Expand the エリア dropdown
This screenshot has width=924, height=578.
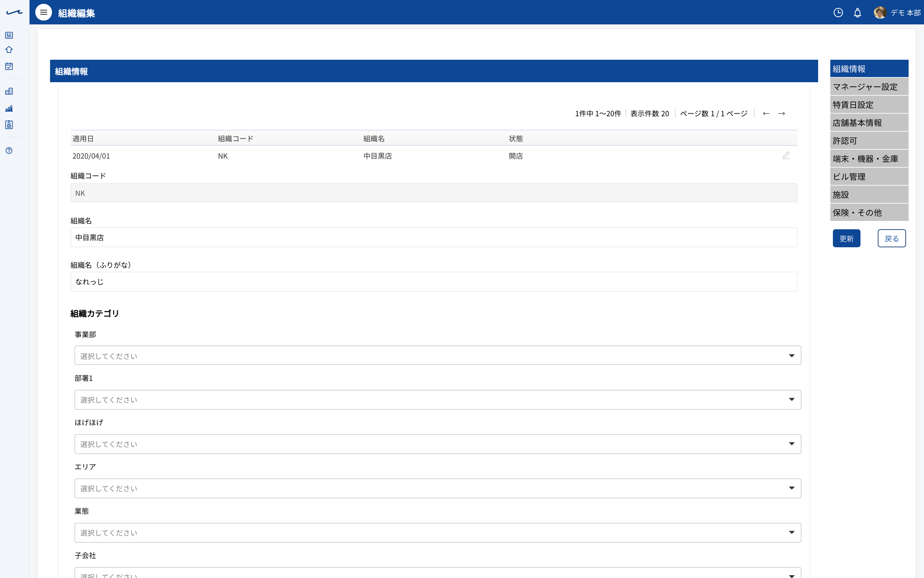click(438, 488)
